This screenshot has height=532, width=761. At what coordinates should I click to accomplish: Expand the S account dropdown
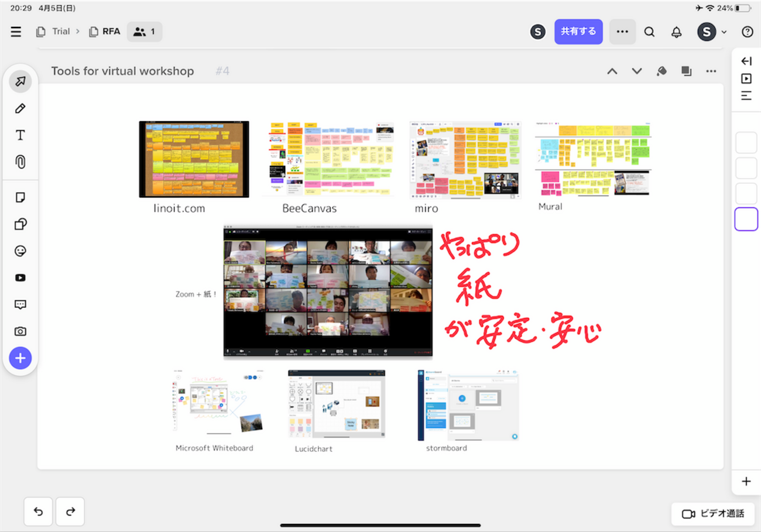pyautogui.click(x=712, y=32)
